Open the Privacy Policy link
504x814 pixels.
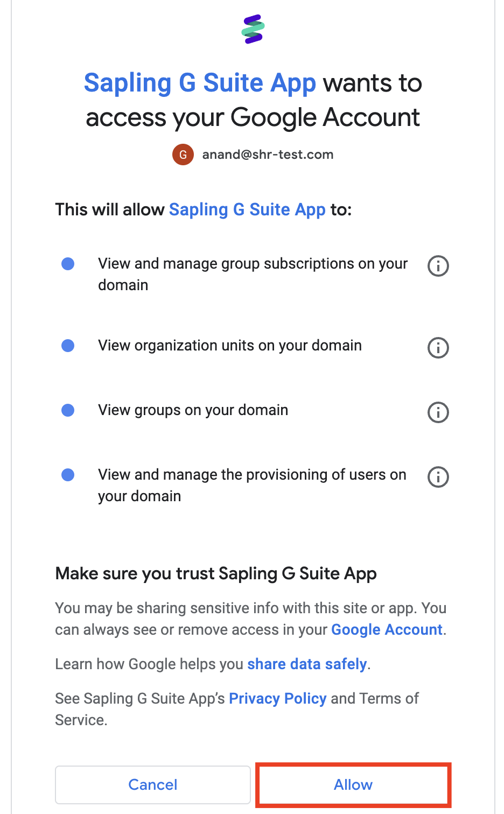(x=277, y=698)
